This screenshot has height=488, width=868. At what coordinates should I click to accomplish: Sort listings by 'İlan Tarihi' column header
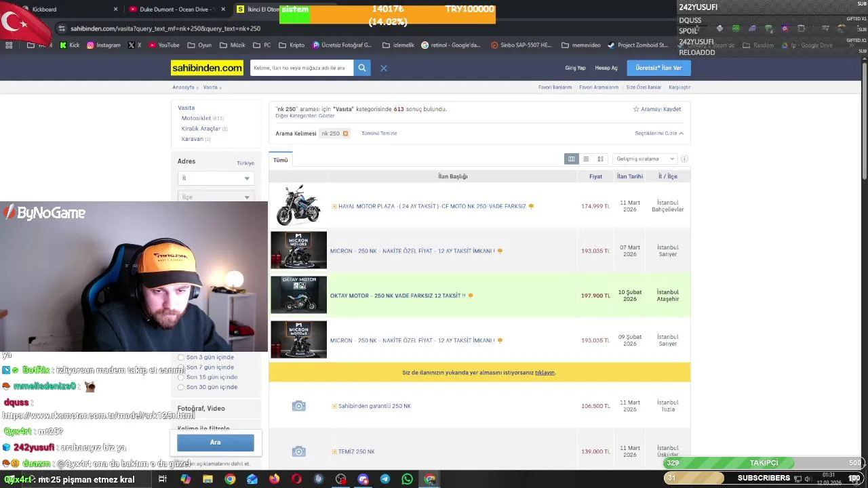630,176
